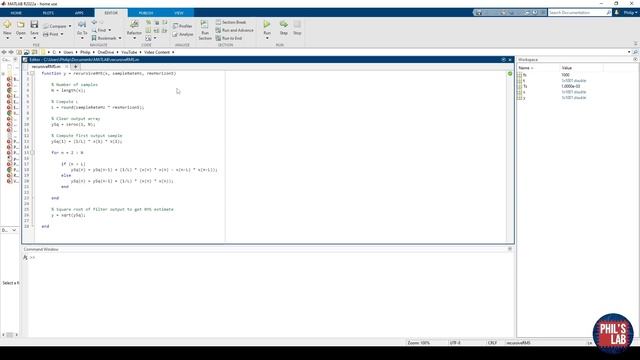This screenshot has width=640, height=360.
Task: Save the file using Save icon
Action: 34,24
